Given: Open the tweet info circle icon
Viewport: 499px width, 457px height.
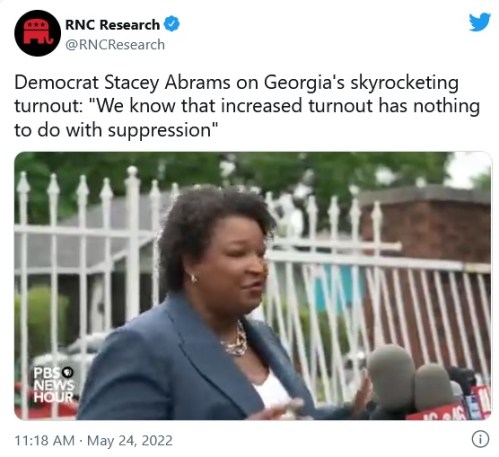Looking at the screenshot, I should pyautogui.click(x=480, y=439).
